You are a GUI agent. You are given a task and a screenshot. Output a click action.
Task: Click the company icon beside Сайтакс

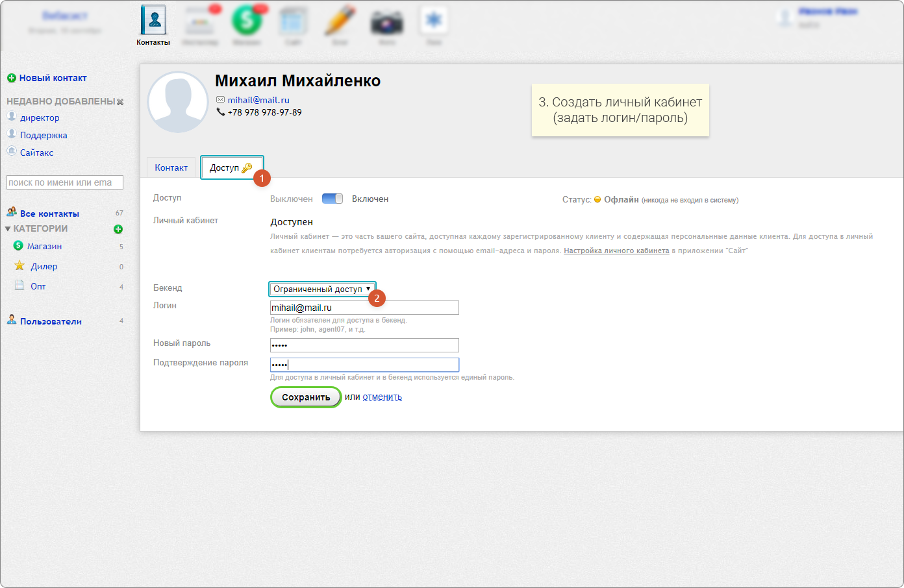pos(12,151)
